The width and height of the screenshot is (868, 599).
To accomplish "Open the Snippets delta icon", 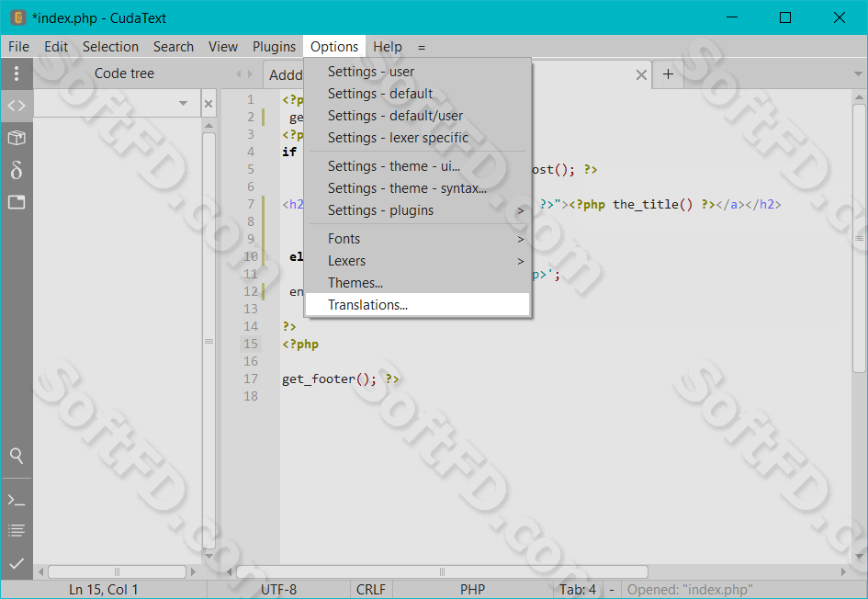I will (x=17, y=169).
